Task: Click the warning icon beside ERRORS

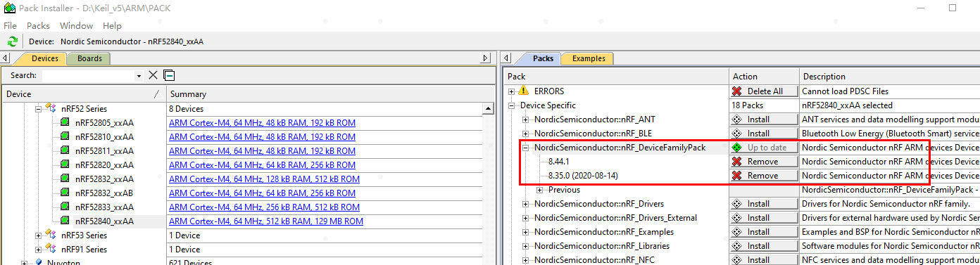Action: click(523, 91)
